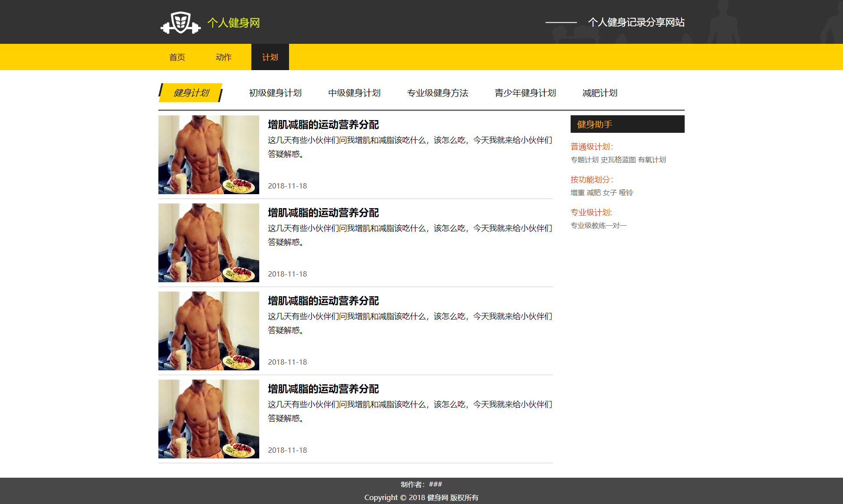Image resolution: width=843 pixels, height=504 pixels.
Task: Click the Copyright © 2018 健身网 footer line
Action: click(x=421, y=497)
